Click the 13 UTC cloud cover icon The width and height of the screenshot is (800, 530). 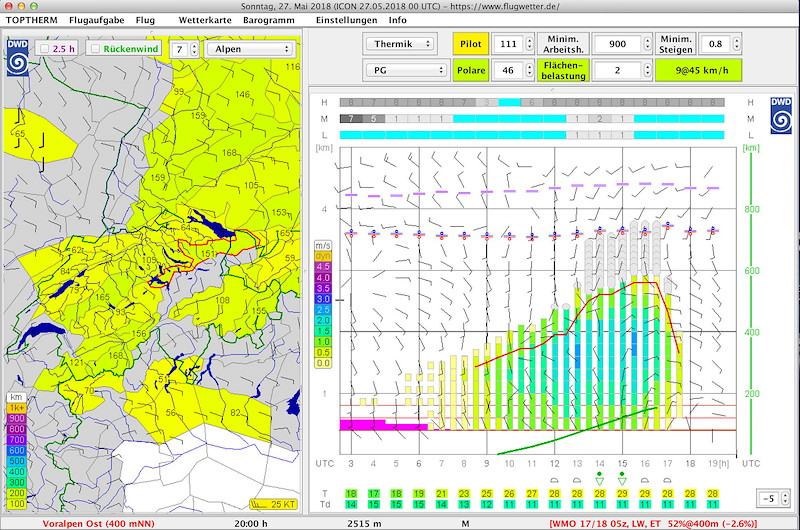point(577,481)
